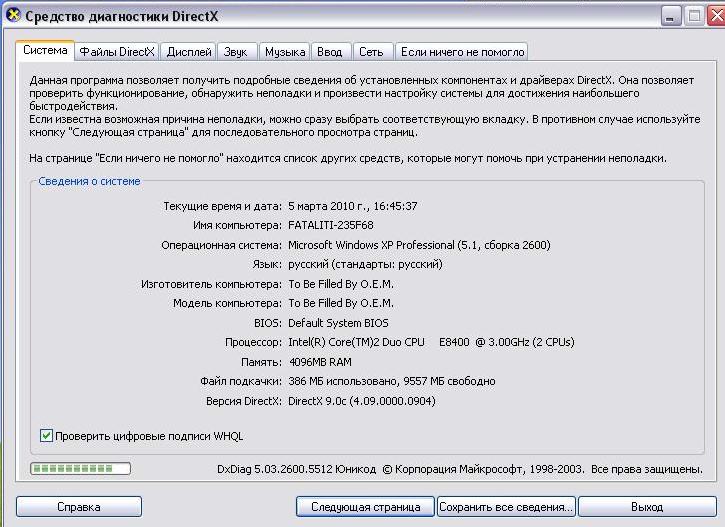
Task: Click the Имя компьютера label
Action: click(x=237, y=225)
